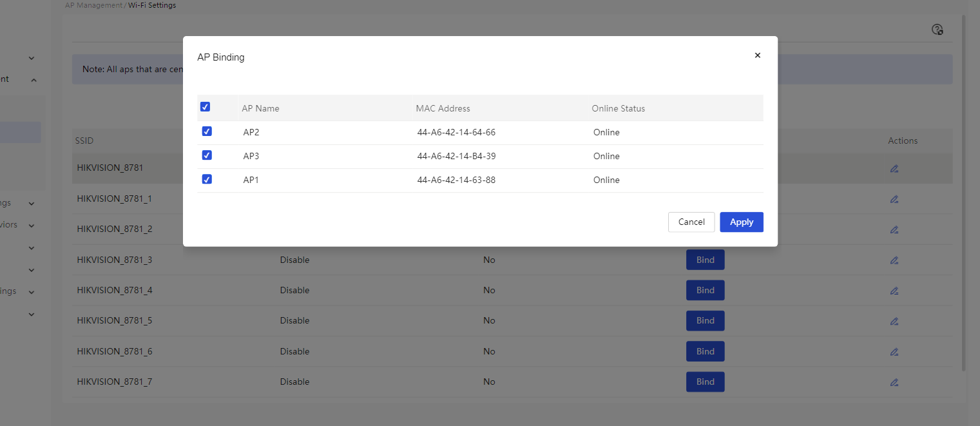Open the help icon at top right

pyautogui.click(x=937, y=30)
